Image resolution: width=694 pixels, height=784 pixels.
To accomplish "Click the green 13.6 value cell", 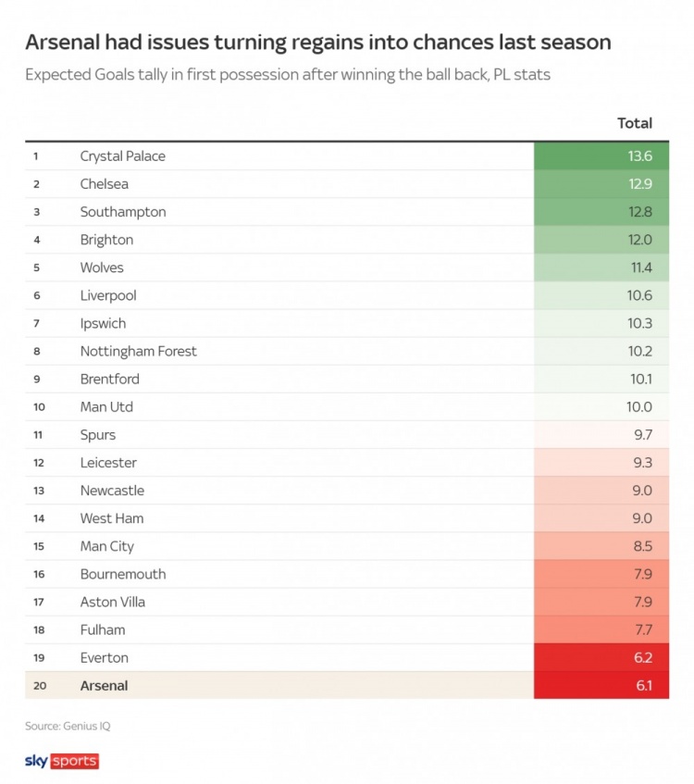I will pyautogui.click(x=601, y=156).
